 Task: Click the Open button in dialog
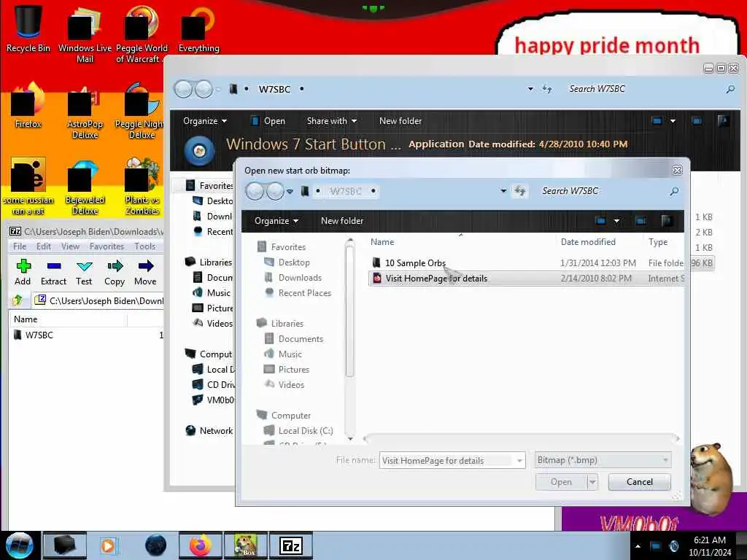point(561,482)
